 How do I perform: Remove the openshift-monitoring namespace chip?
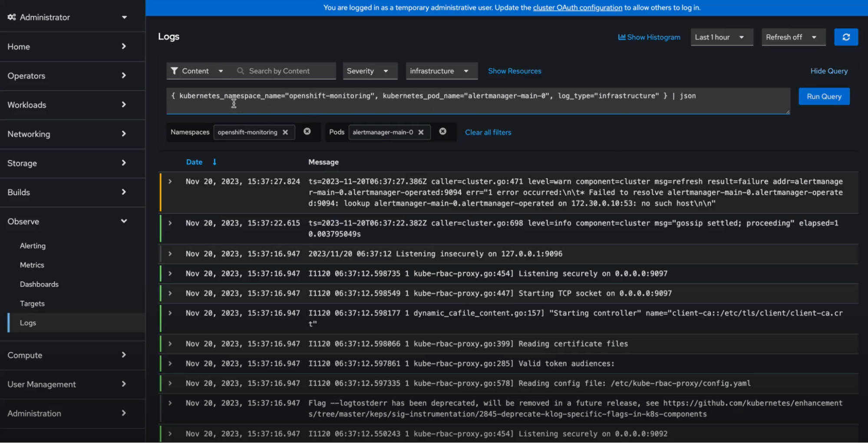(x=285, y=132)
